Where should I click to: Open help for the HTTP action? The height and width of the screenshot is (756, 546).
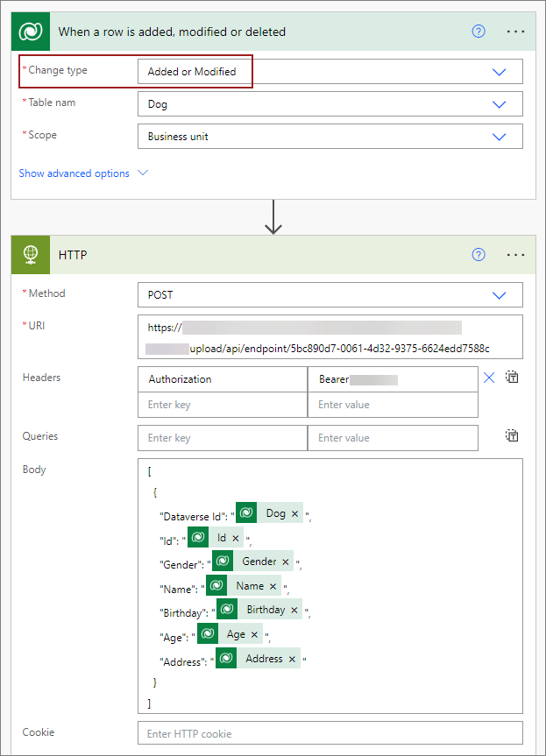pyautogui.click(x=479, y=254)
